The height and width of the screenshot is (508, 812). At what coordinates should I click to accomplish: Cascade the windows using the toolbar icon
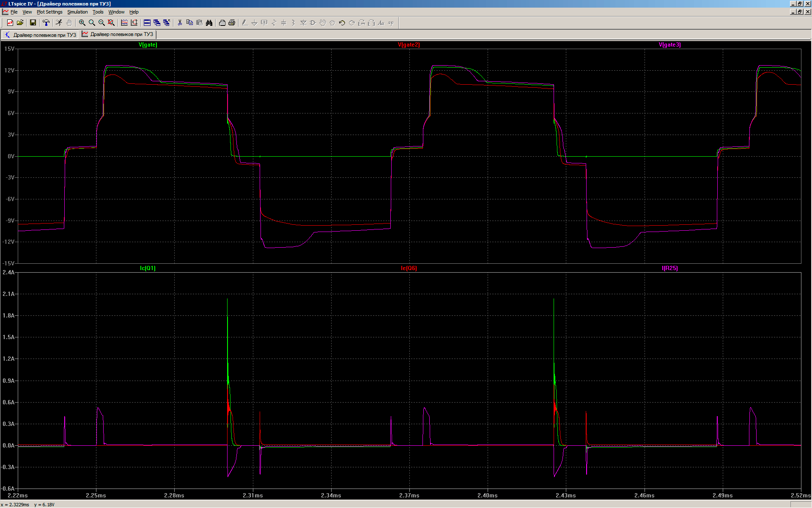coord(157,23)
